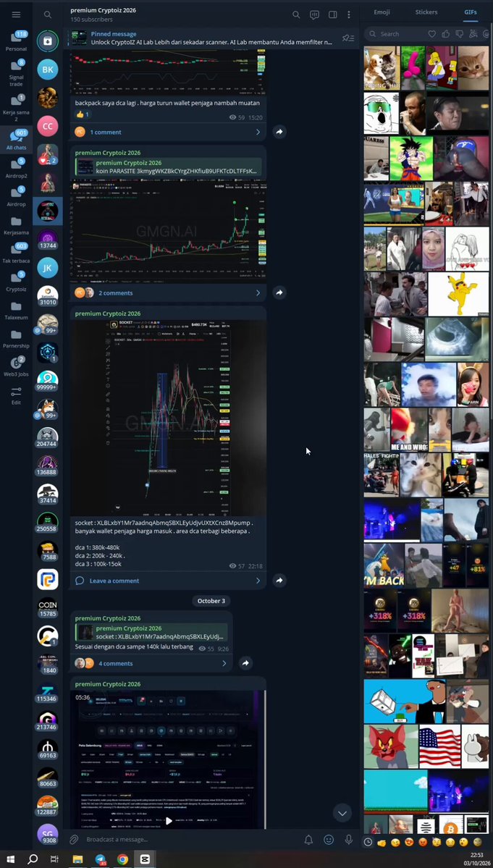
Task: Open the Kerja sama 2 folder
Action: tap(16, 107)
